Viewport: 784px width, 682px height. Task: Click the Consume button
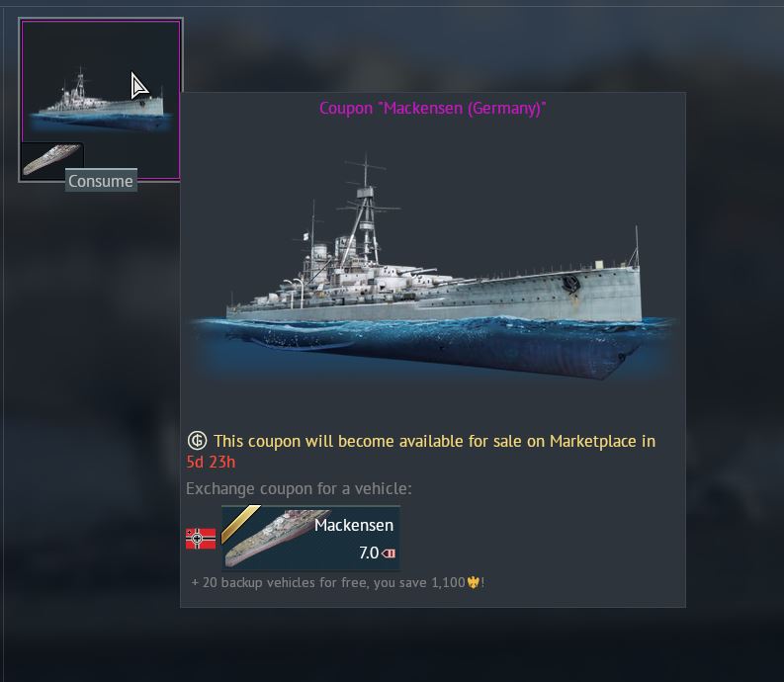pos(101,181)
